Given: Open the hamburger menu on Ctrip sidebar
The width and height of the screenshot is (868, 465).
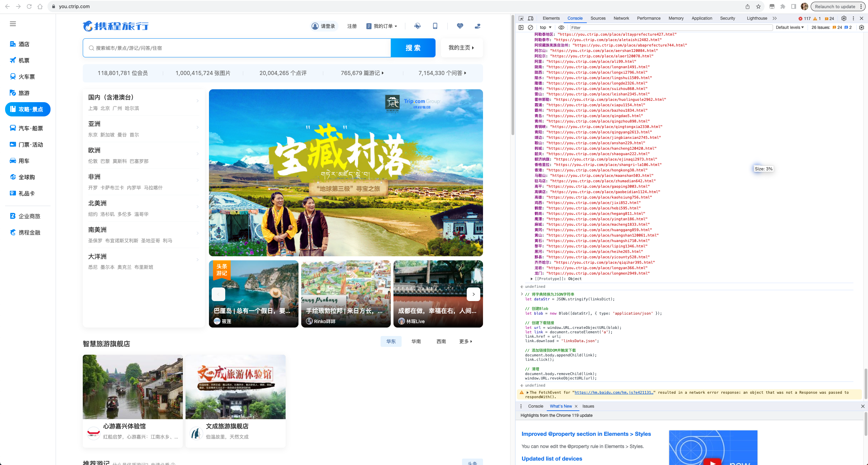Looking at the screenshot, I should [13, 24].
